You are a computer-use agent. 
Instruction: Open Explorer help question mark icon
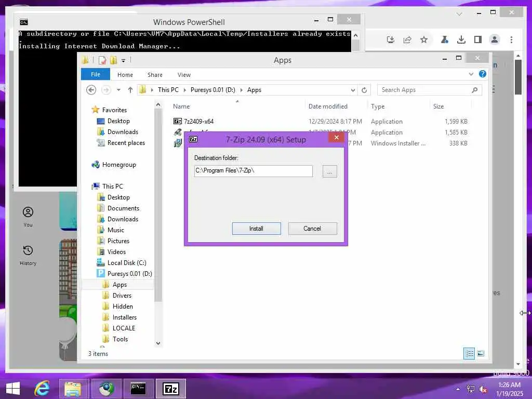coord(483,74)
